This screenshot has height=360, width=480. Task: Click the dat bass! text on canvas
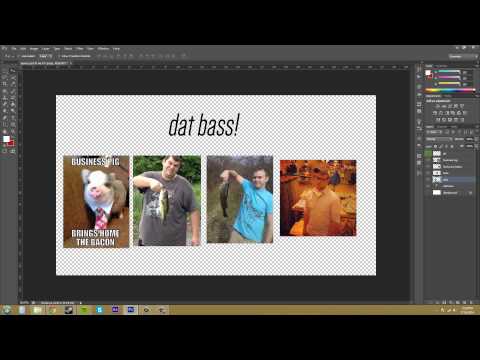pos(204,125)
